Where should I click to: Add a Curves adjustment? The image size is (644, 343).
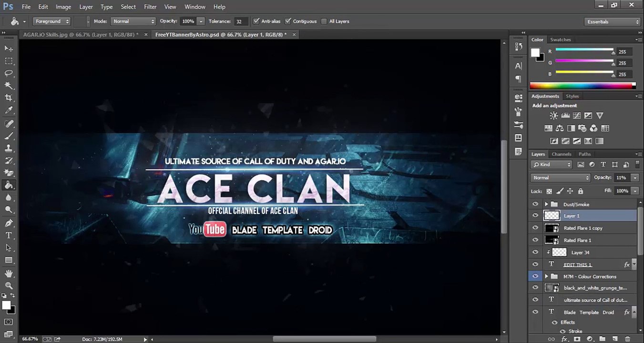coord(577,116)
